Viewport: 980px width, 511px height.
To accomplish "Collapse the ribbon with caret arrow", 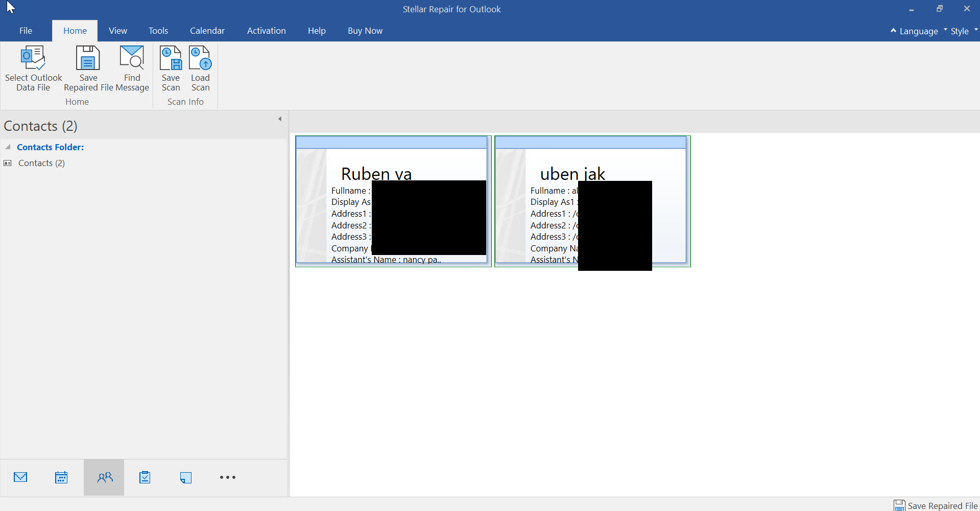I will (893, 31).
